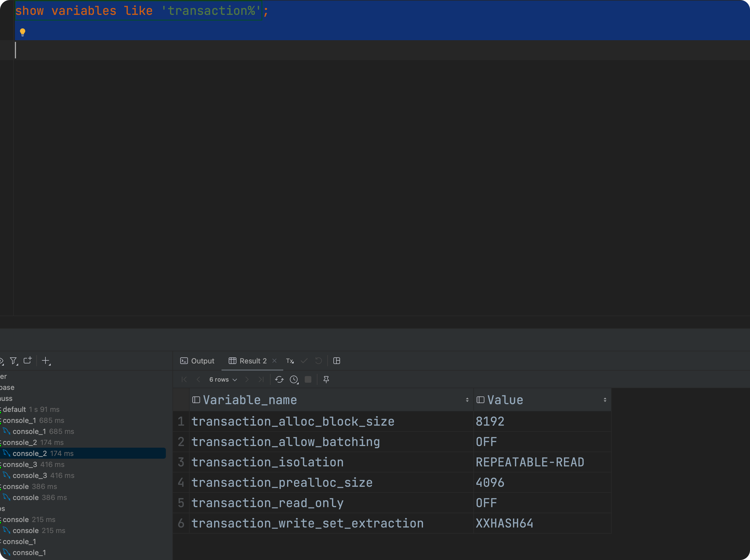Click the lightbulb quick-fix icon in the editor

tap(23, 32)
